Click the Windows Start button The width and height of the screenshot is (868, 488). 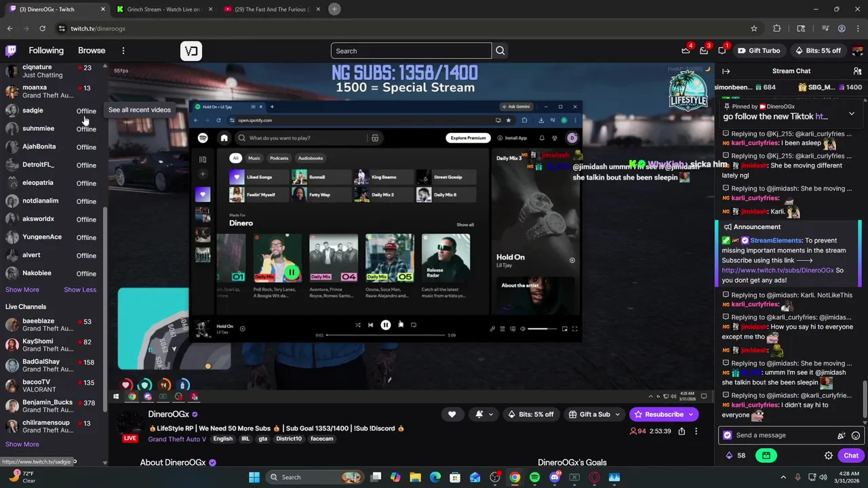[254, 477]
